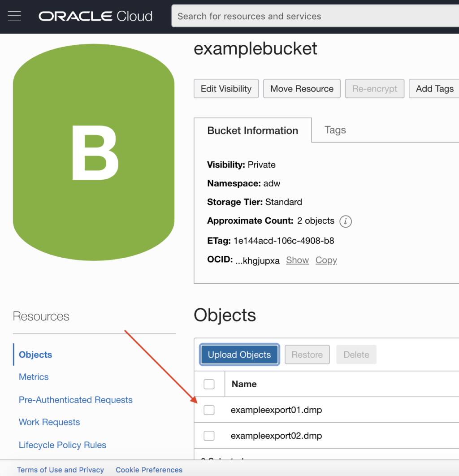Screen dimensions: 459x476
Task: Open Pre-Authenticated Requests in Resources
Action: (75, 399)
